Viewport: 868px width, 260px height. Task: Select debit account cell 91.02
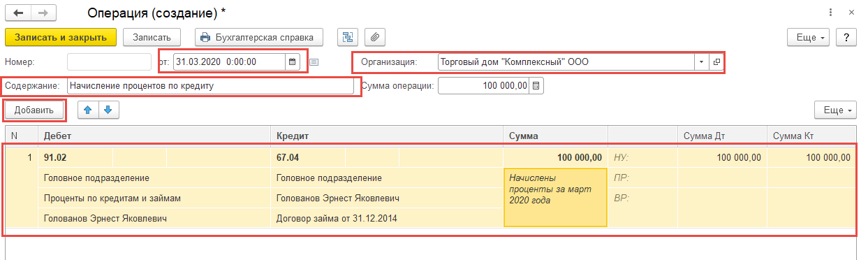(75, 158)
